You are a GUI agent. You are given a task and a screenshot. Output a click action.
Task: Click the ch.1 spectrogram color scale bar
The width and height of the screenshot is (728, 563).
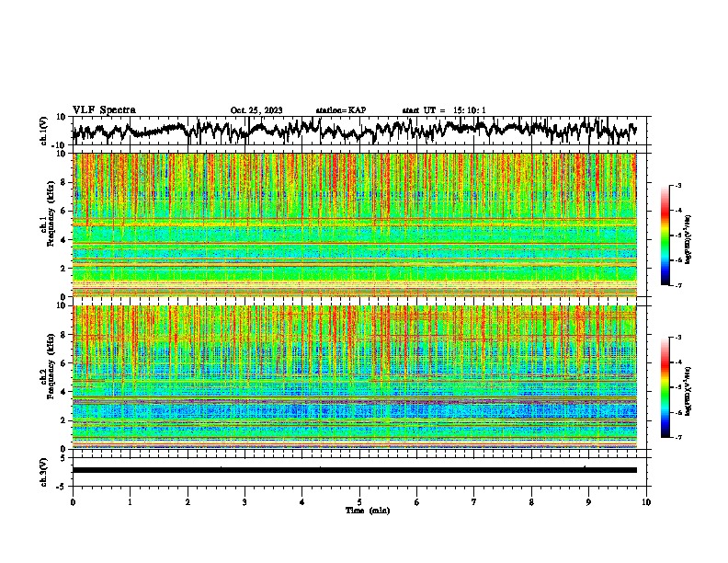click(x=665, y=236)
